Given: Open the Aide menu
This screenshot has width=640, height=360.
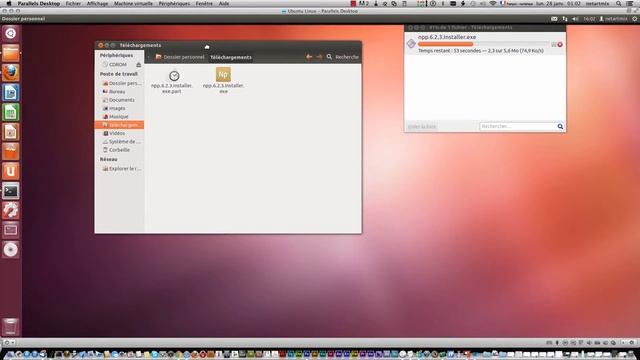Looking at the screenshot, I should (224, 3).
